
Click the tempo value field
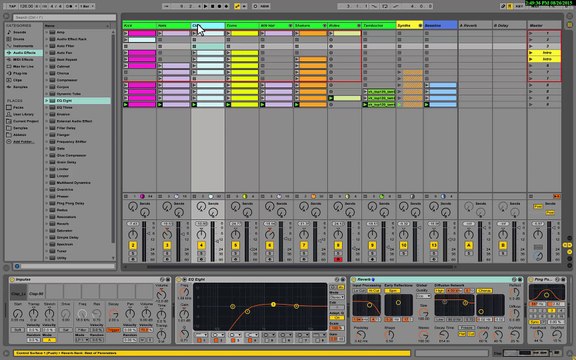click(x=26, y=6)
